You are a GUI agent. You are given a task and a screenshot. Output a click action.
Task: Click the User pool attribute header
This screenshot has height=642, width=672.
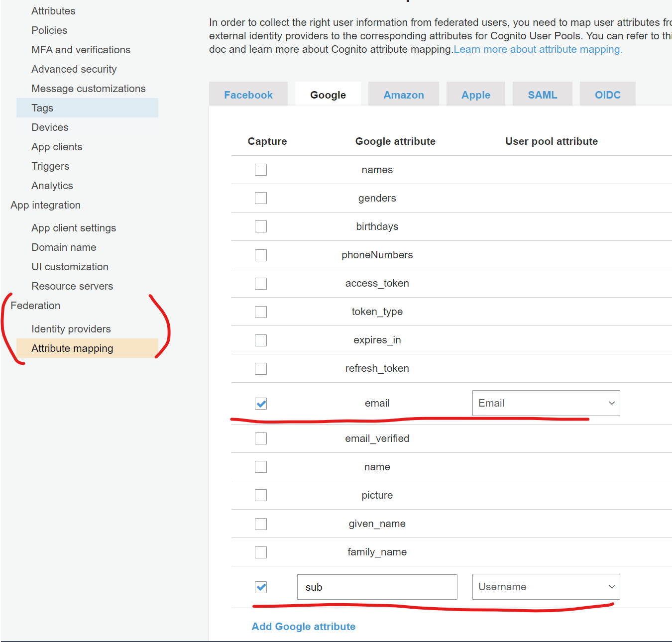(552, 141)
